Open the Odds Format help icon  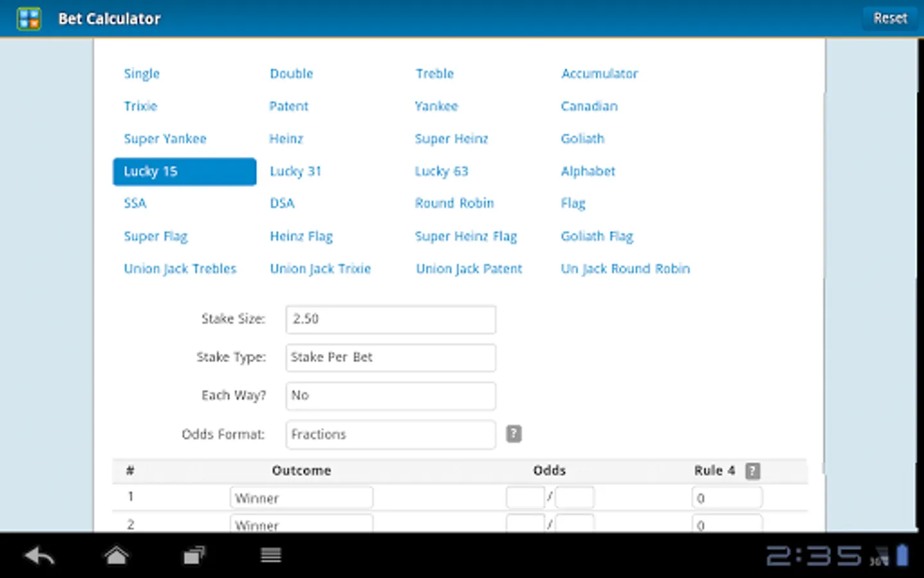(x=513, y=434)
